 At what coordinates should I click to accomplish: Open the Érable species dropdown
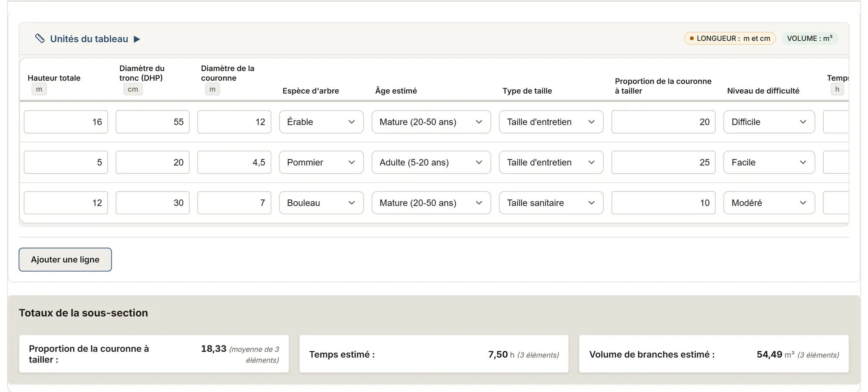pyautogui.click(x=321, y=122)
